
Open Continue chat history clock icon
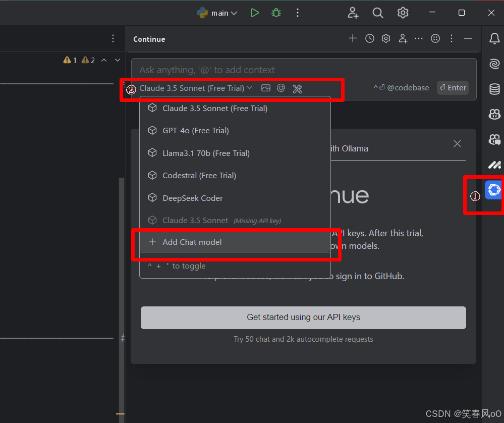point(370,38)
